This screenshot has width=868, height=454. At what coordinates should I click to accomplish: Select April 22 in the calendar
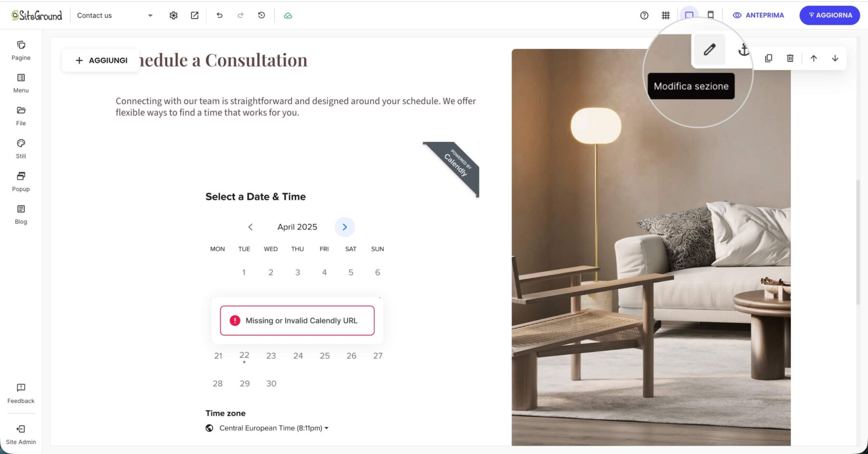point(244,356)
